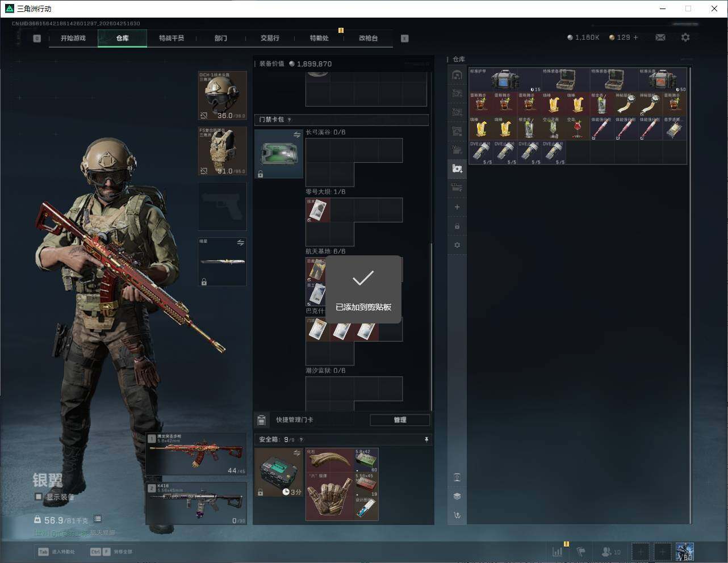Open warehouse sidebar gear settings

[457, 245]
